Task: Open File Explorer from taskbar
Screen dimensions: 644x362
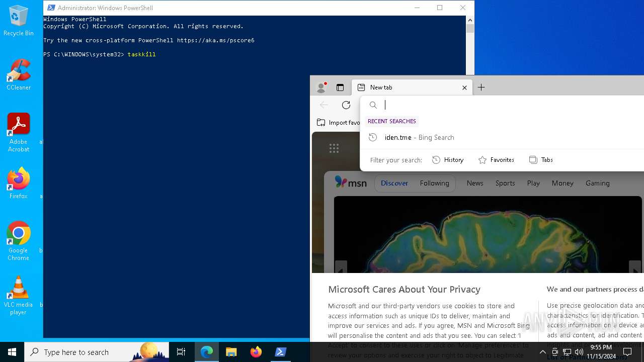Action: click(231, 352)
